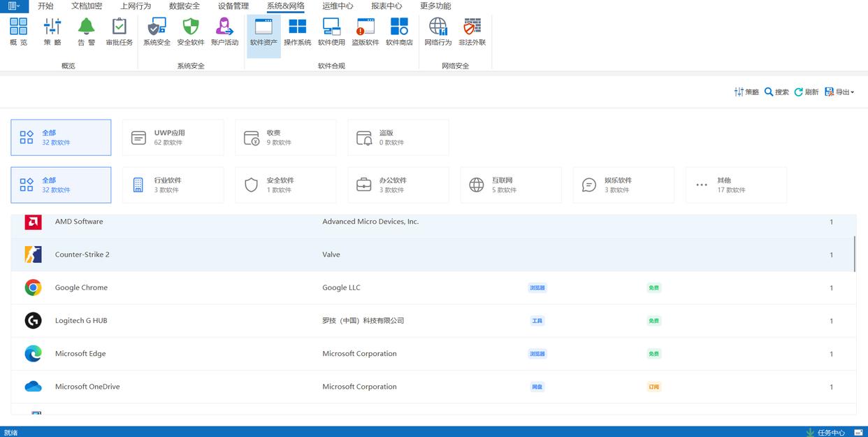Filter by the 办公软件 category card
Screen dimensions: 868x437
pyautogui.click(x=398, y=185)
